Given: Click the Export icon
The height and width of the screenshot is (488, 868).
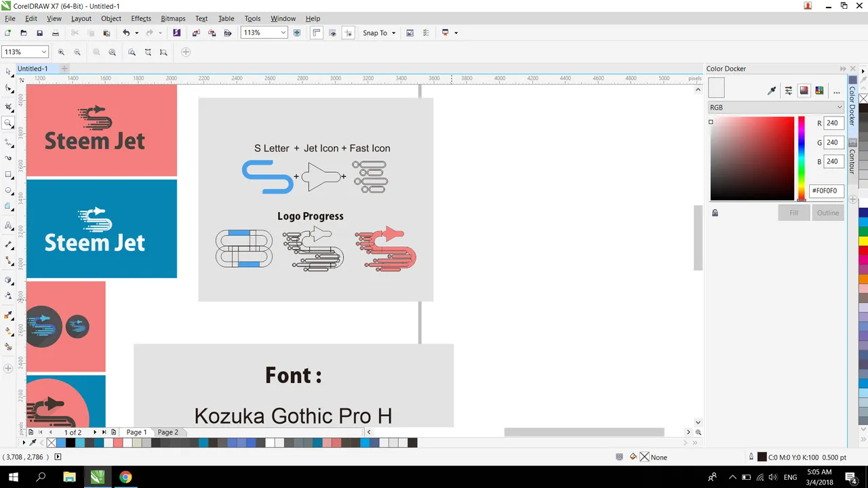Looking at the screenshot, I should tap(212, 33).
